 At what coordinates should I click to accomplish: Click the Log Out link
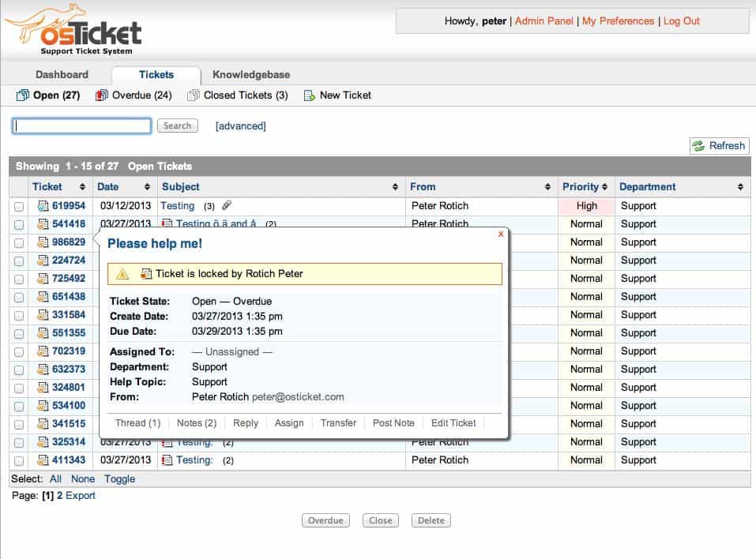click(x=681, y=21)
